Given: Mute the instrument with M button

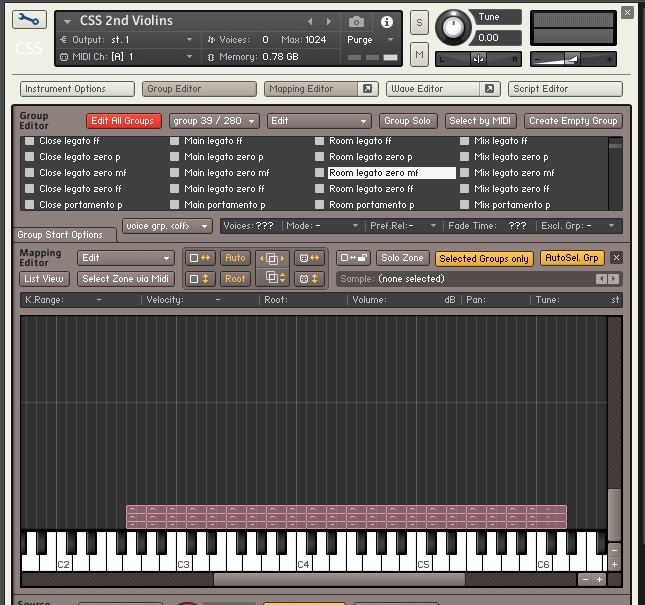Looking at the screenshot, I should [419, 54].
